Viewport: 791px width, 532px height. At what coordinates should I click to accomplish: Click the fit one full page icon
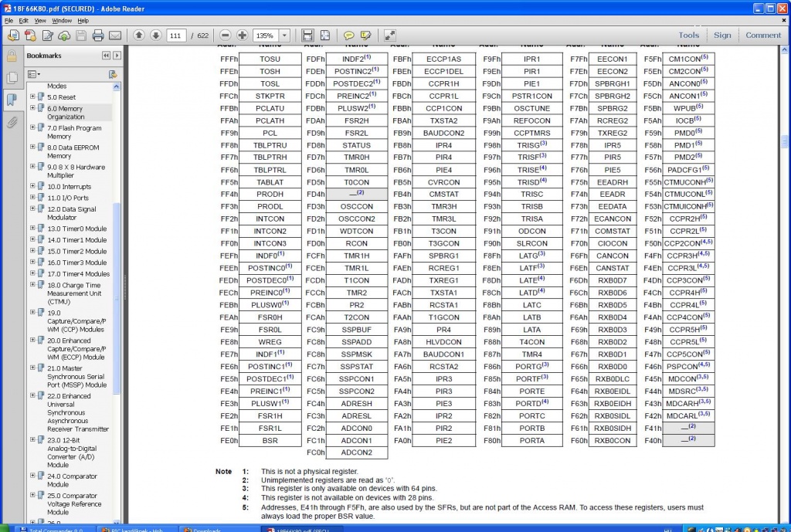pyautogui.click(x=325, y=36)
